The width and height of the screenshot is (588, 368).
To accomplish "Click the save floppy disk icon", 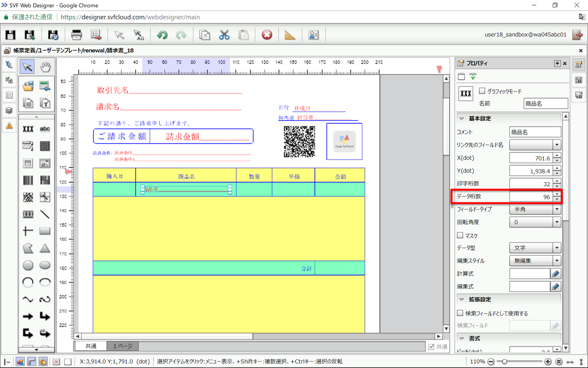I will click(10, 35).
